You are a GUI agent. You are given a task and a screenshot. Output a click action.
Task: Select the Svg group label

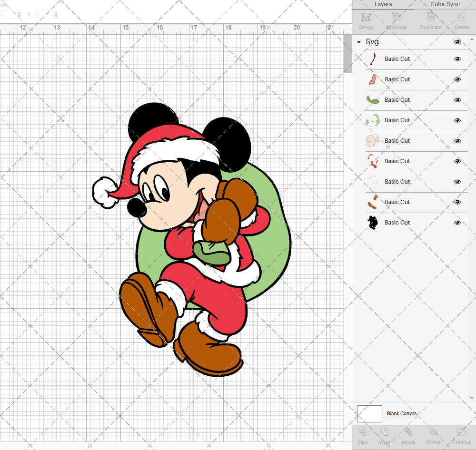click(372, 42)
